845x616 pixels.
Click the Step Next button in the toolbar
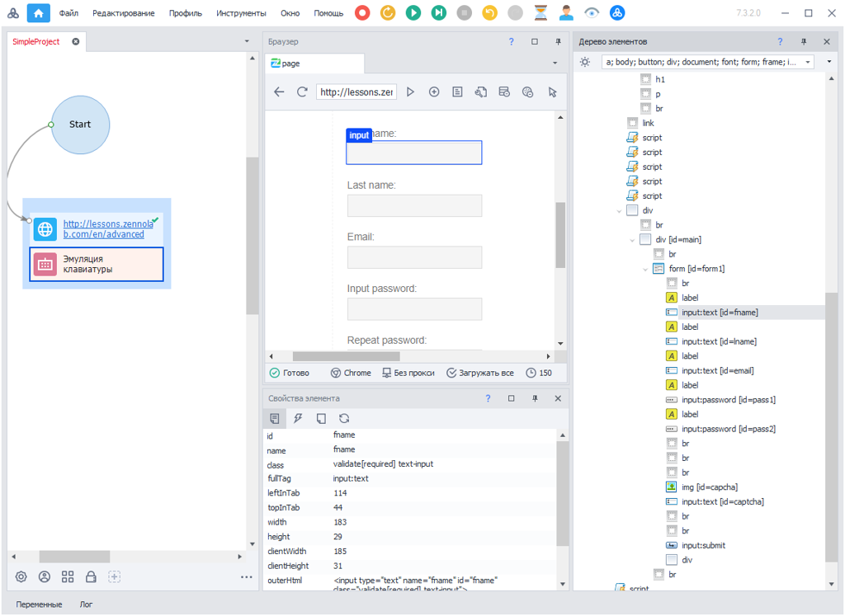pos(439,13)
